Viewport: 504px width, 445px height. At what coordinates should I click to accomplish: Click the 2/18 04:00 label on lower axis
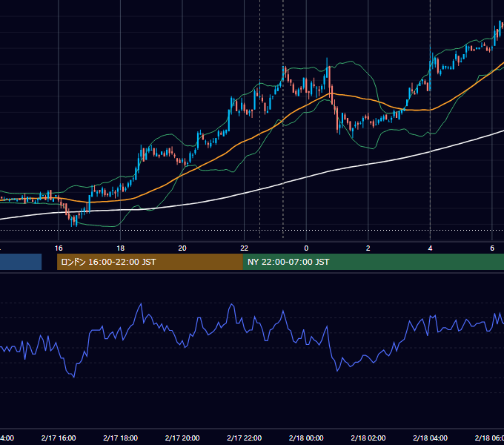coord(430,438)
